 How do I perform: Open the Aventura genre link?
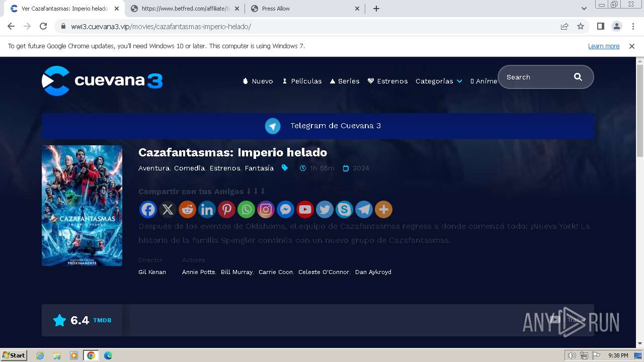[x=154, y=168]
